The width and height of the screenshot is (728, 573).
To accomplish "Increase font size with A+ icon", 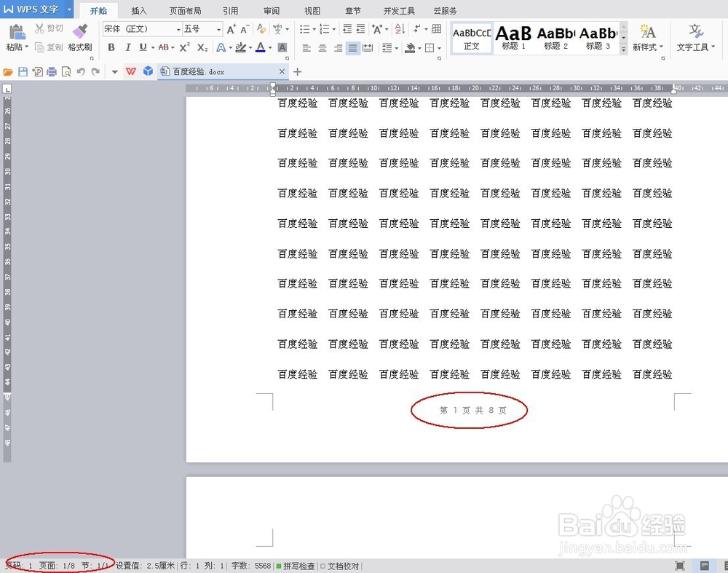I will [232, 29].
